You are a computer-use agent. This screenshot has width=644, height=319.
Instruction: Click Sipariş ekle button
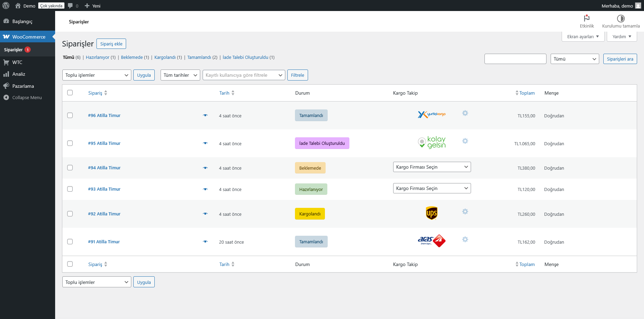coord(111,44)
